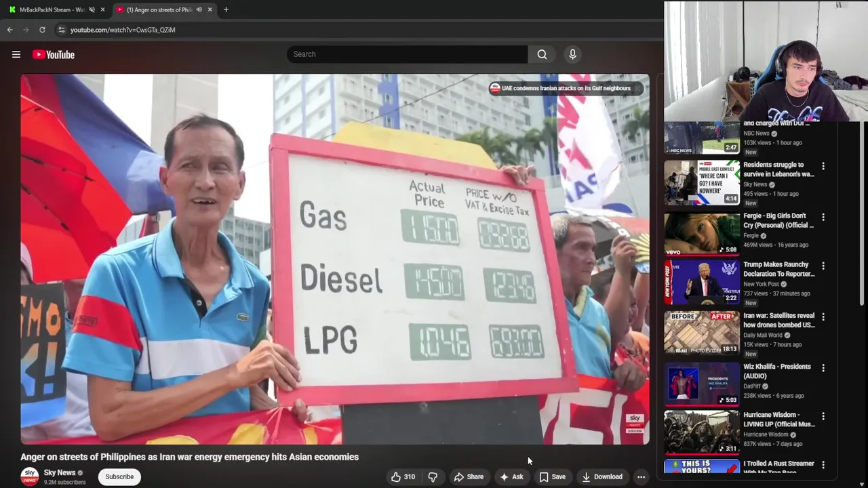Screen dimensions: 868x488
Task: Open options for I Trolled A Rust Streamer
Action: pyautogui.click(x=823, y=465)
